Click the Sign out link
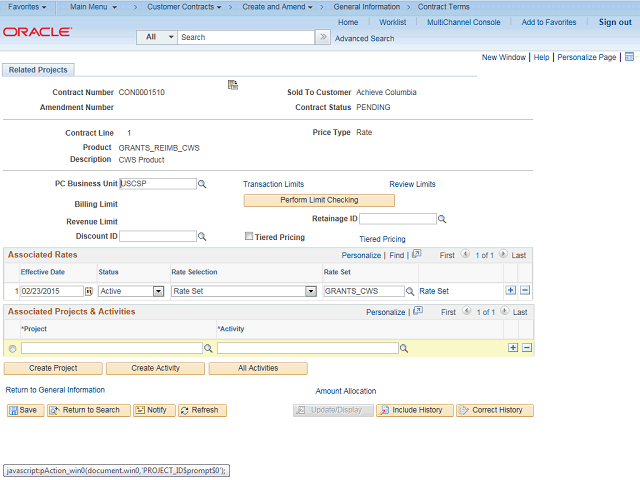This screenshot has height=480, width=640. (615, 22)
